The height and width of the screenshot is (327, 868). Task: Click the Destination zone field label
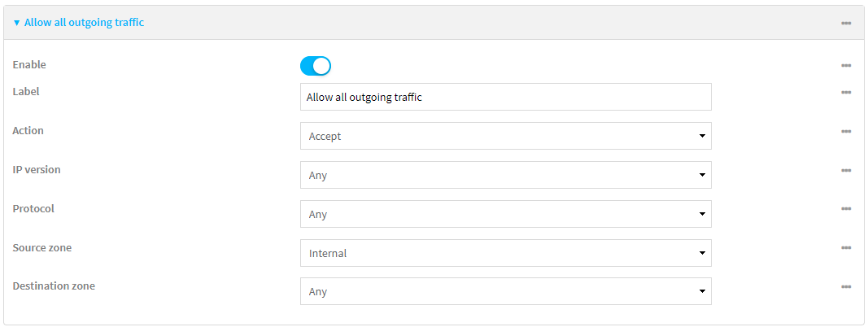54,286
